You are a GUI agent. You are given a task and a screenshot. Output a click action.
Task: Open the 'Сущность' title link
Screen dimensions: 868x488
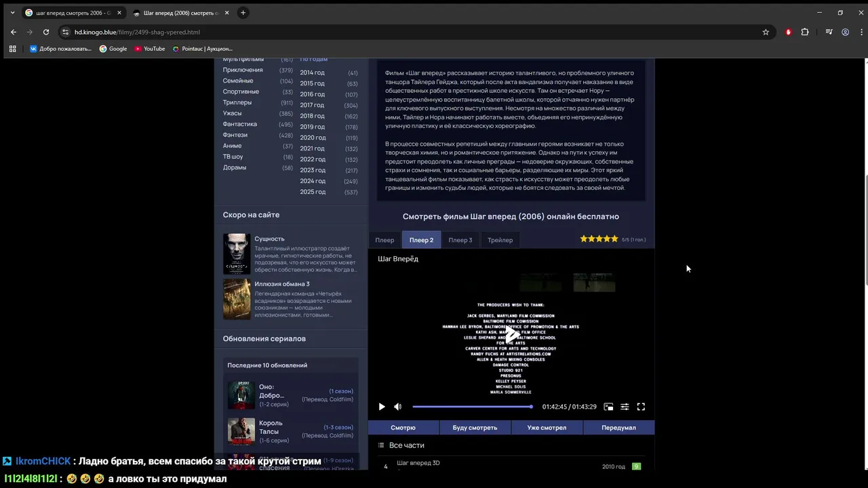tap(269, 239)
